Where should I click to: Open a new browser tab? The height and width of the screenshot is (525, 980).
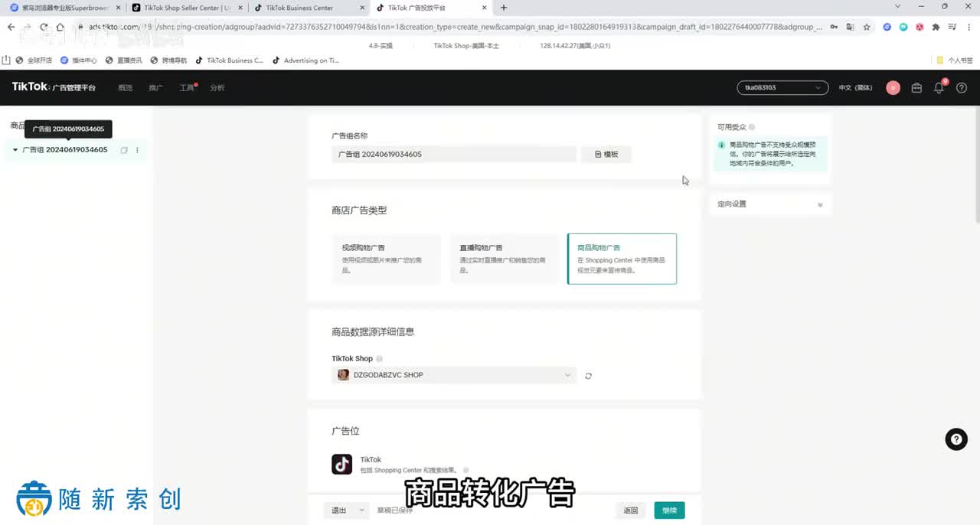coord(503,8)
